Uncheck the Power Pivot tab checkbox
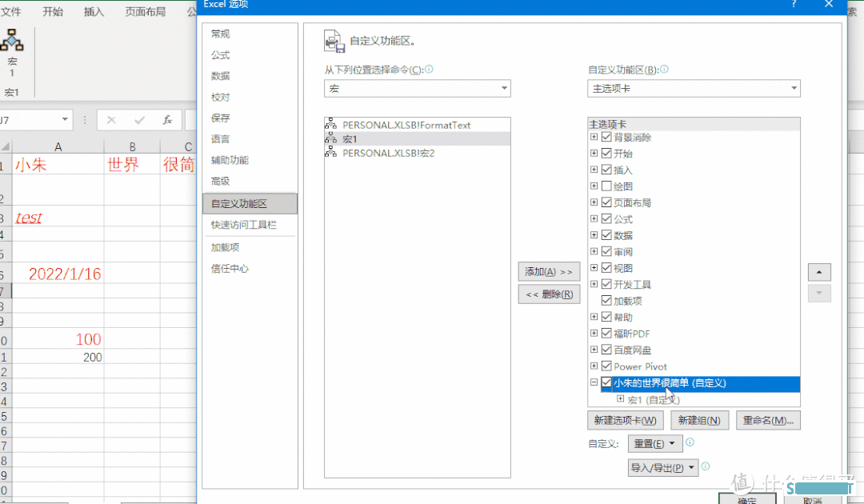 (x=606, y=366)
